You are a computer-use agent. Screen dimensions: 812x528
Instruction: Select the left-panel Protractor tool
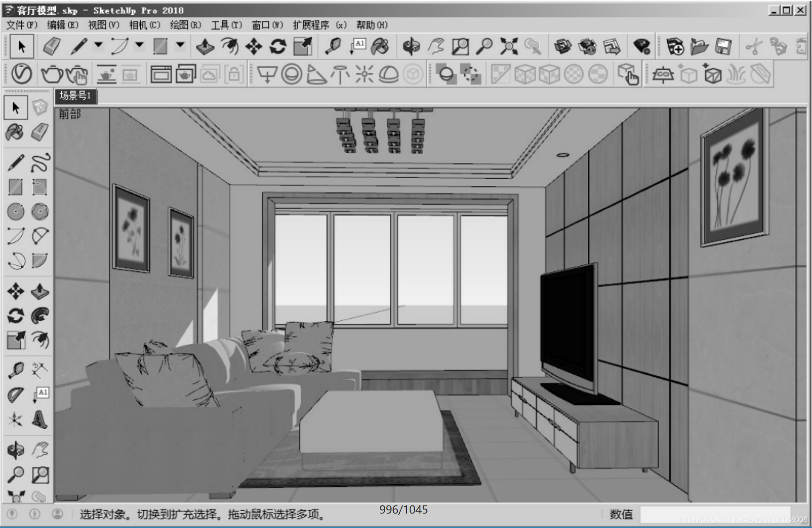coord(16,395)
